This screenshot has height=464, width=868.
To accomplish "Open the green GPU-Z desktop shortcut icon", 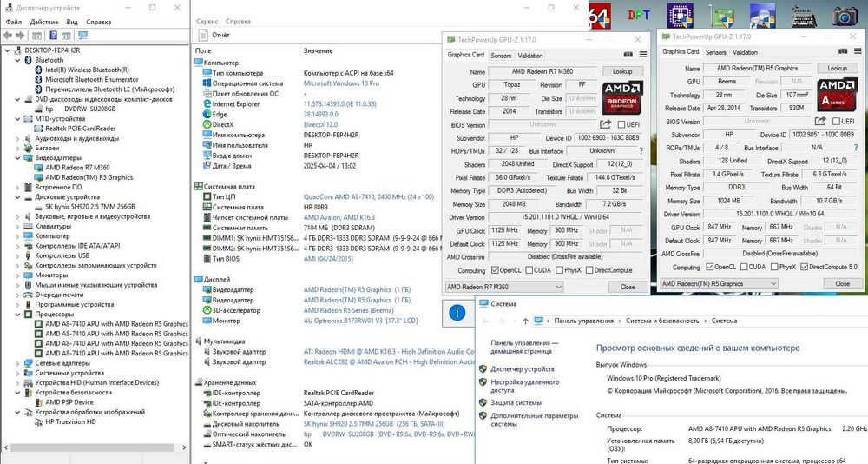I will coord(722,15).
